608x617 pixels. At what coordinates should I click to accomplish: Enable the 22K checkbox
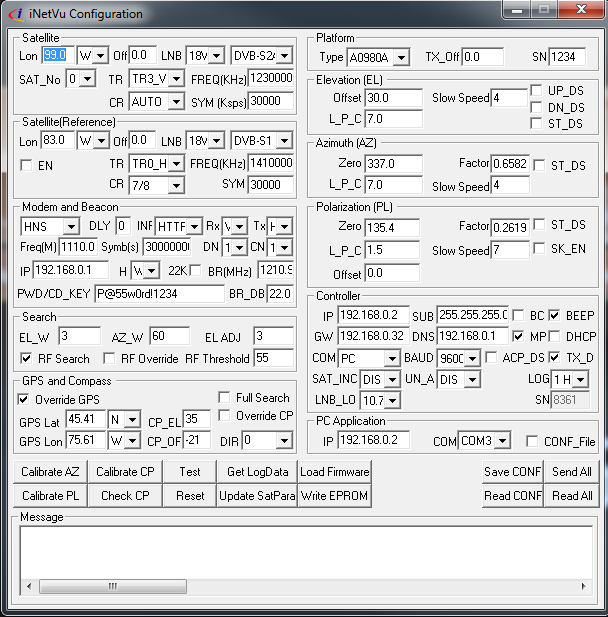tap(195, 270)
